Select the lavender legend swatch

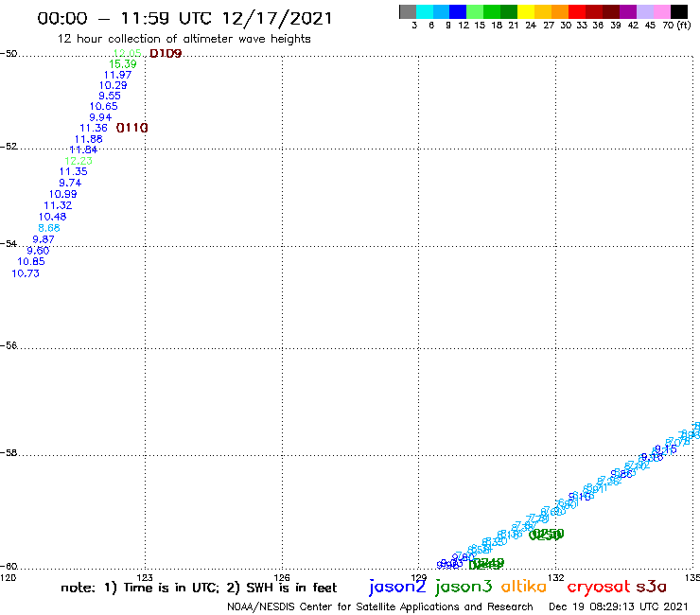(x=645, y=11)
